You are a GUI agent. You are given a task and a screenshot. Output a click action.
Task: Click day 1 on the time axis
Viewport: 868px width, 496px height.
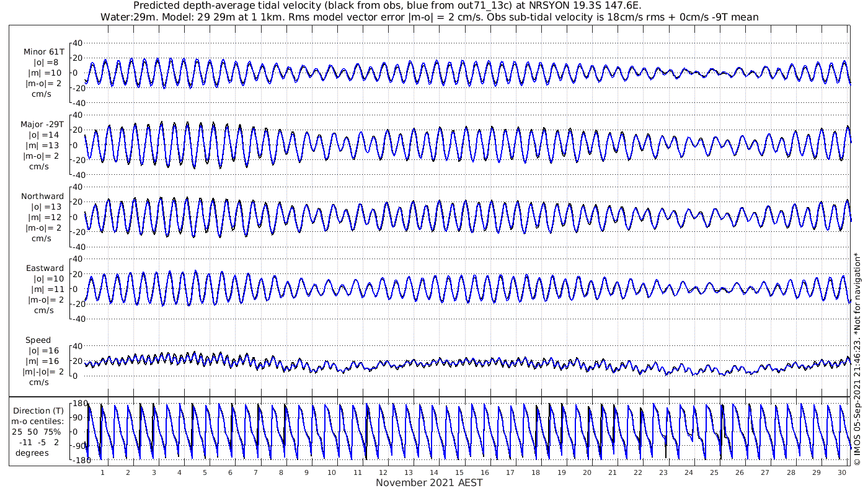click(102, 472)
